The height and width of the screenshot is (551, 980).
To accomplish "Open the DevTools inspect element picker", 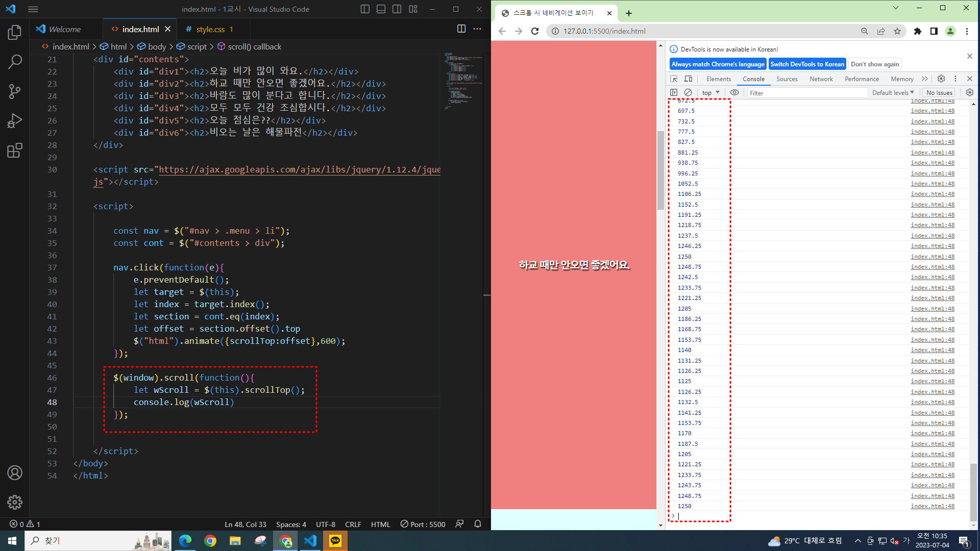I will pyautogui.click(x=674, y=79).
